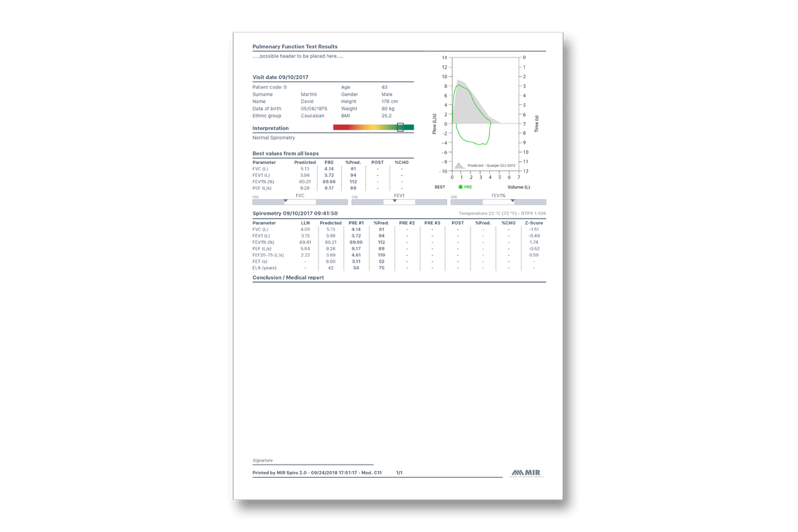Image resolution: width=798 pixels, height=532 pixels.
Task: Click the 'possible header to be placed here' line
Action: 298,56
